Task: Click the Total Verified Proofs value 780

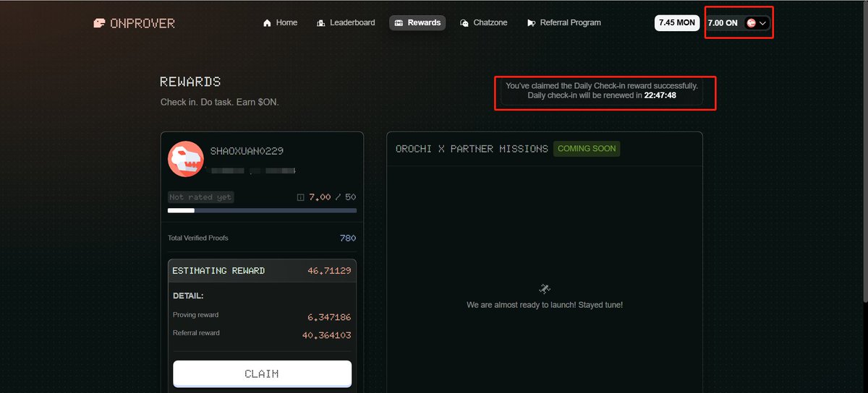Action: click(x=348, y=238)
